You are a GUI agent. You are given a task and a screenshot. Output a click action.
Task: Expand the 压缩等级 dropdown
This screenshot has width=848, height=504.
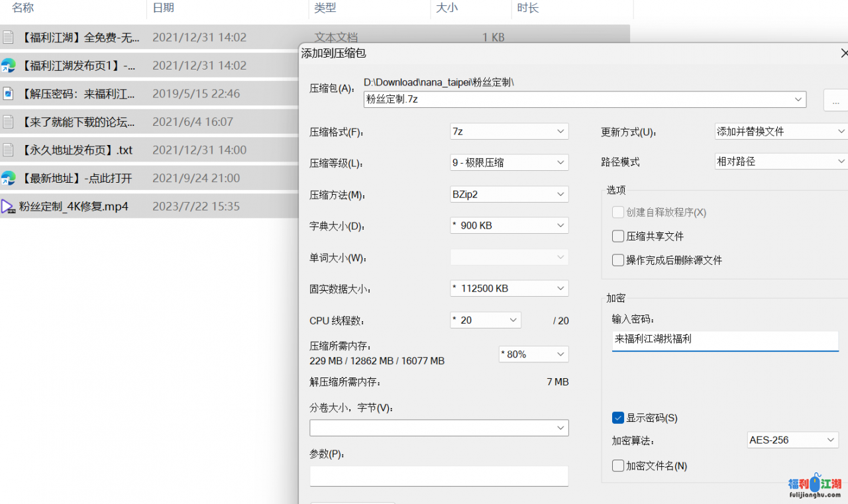(x=509, y=162)
